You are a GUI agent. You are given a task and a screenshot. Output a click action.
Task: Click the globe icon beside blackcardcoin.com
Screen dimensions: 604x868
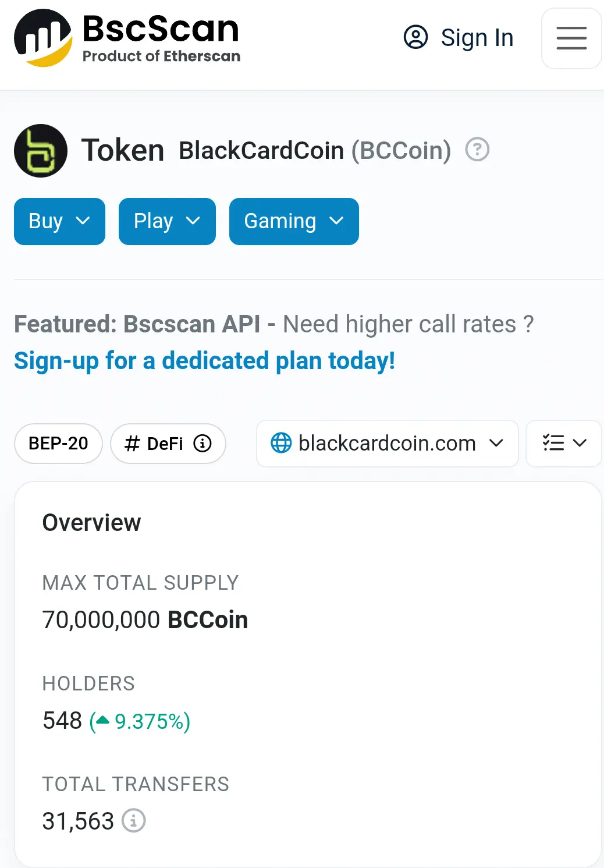281,443
